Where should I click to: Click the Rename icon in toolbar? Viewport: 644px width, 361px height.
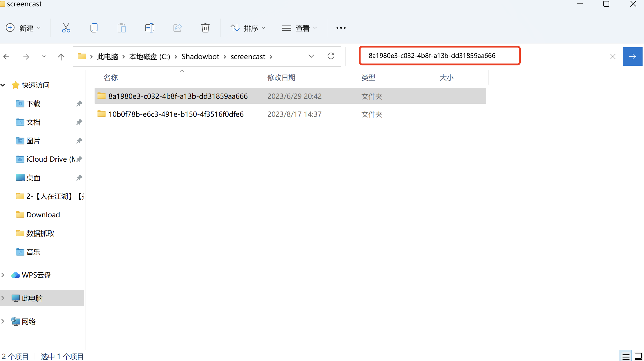pyautogui.click(x=149, y=28)
